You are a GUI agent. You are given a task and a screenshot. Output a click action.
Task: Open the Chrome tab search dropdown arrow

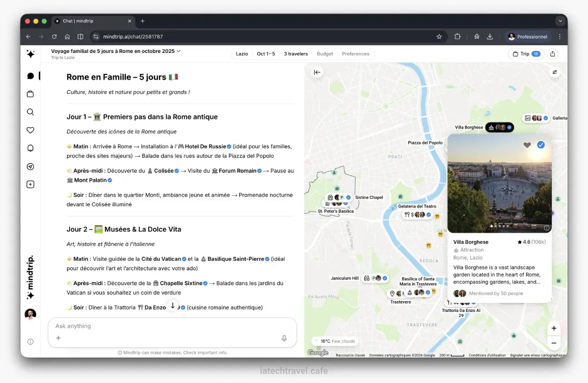point(560,21)
